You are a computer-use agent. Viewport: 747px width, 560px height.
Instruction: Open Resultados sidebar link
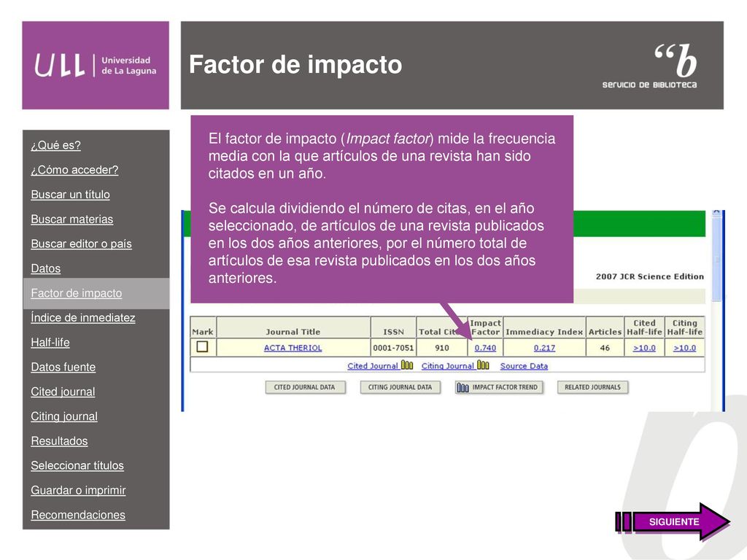(59, 441)
